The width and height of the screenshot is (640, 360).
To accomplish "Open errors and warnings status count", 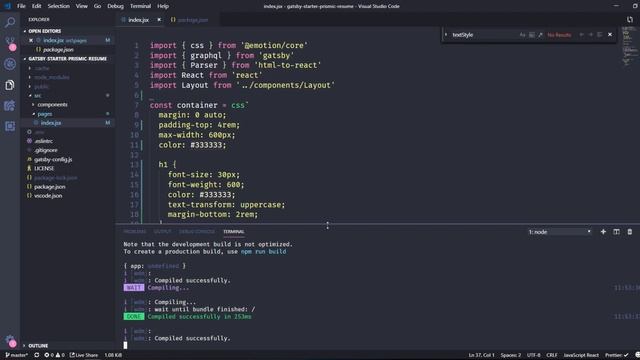I will (x=54, y=355).
